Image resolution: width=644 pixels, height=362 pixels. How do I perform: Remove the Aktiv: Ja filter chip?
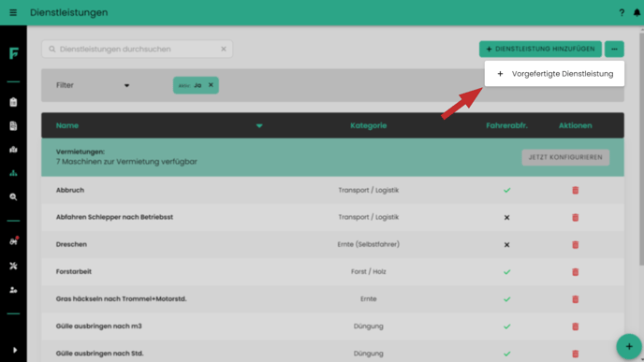point(211,85)
